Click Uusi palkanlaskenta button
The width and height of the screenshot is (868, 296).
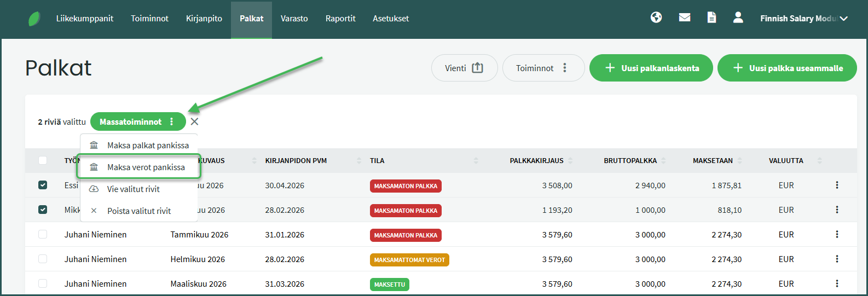651,68
